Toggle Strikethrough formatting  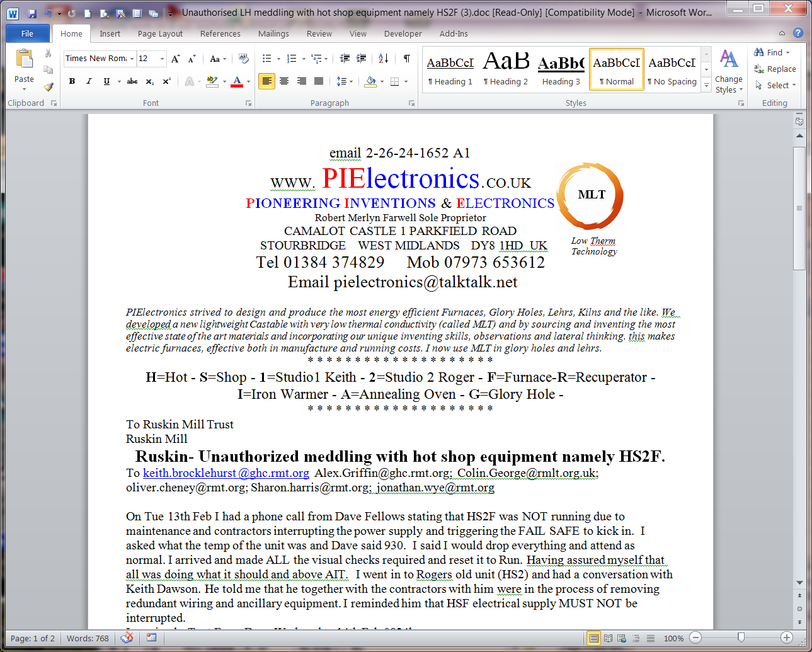(x=132, y=81)
